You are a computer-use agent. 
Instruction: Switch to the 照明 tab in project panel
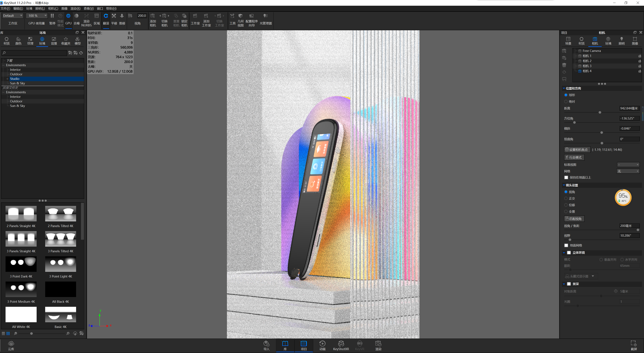click(622, 41)
